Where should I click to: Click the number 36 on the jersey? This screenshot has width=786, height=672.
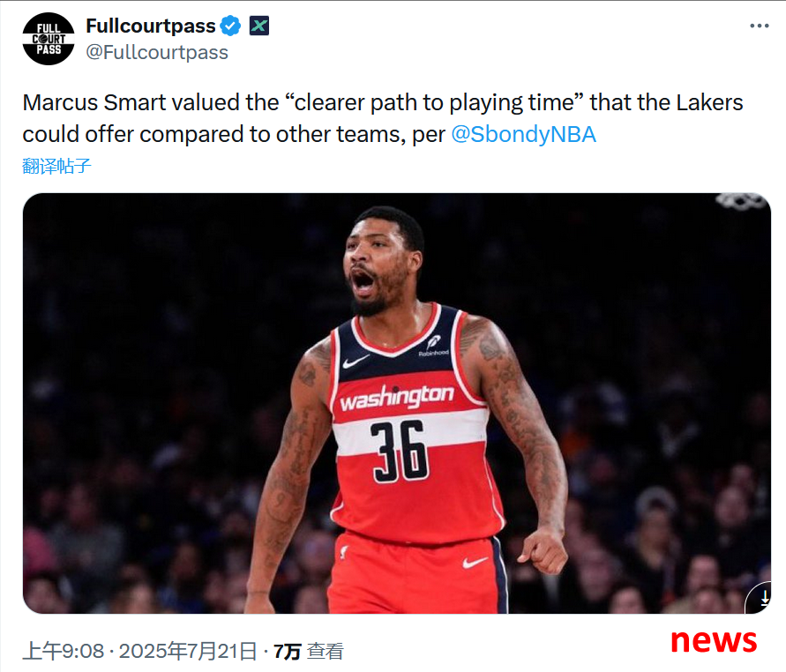tap(400, 451)
